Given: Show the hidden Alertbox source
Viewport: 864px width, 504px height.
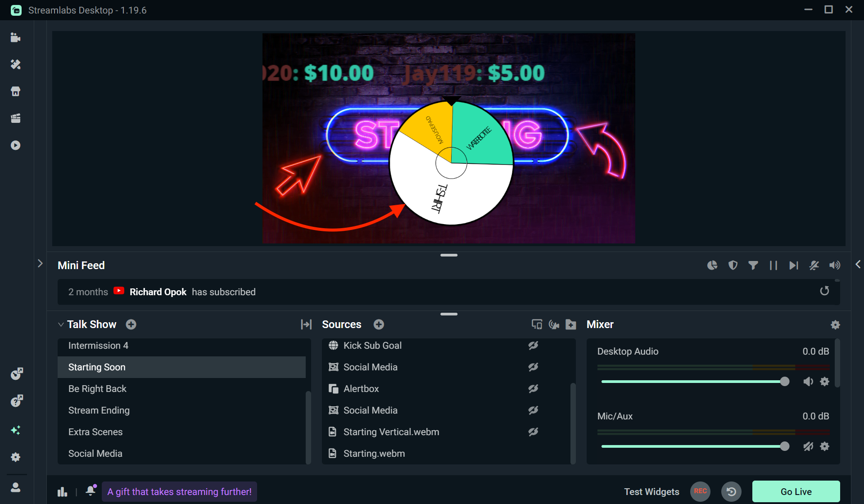Looking at the screenshot, I should [x=533, y=389].
